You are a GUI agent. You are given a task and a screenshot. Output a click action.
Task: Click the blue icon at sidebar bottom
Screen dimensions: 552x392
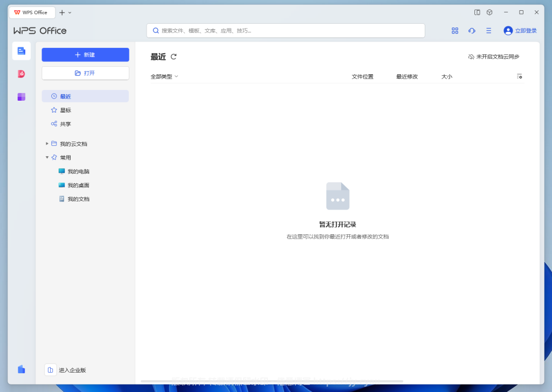21,369
